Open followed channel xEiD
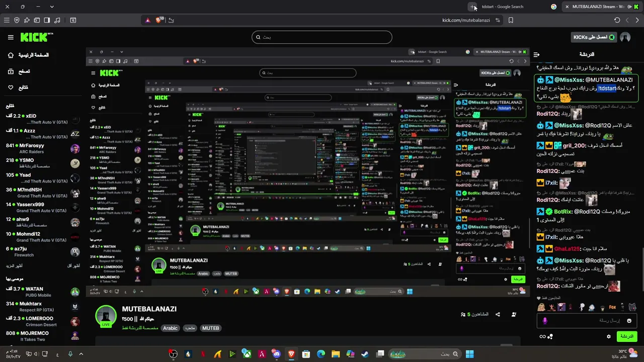 [42, 119]
